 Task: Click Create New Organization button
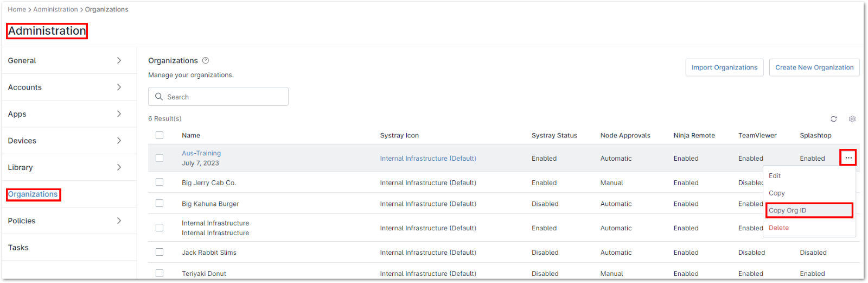(x=814, y=67)
